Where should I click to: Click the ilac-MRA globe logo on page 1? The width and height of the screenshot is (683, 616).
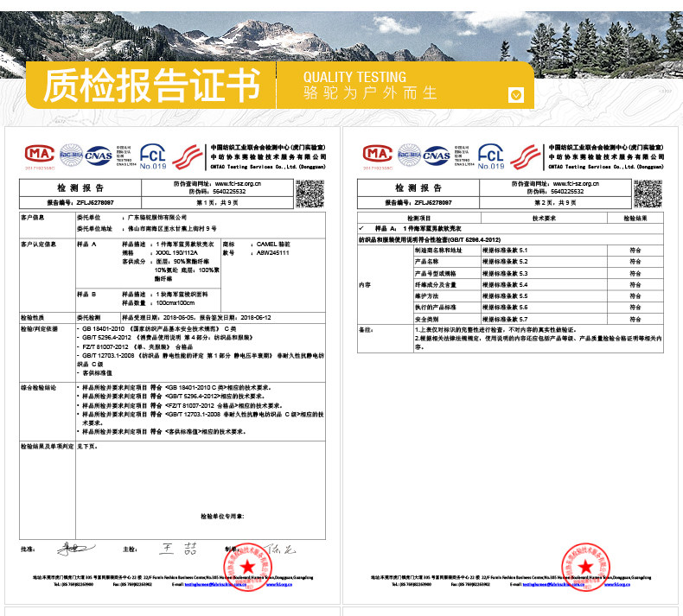pyautogui.click(x=71, y=155)
